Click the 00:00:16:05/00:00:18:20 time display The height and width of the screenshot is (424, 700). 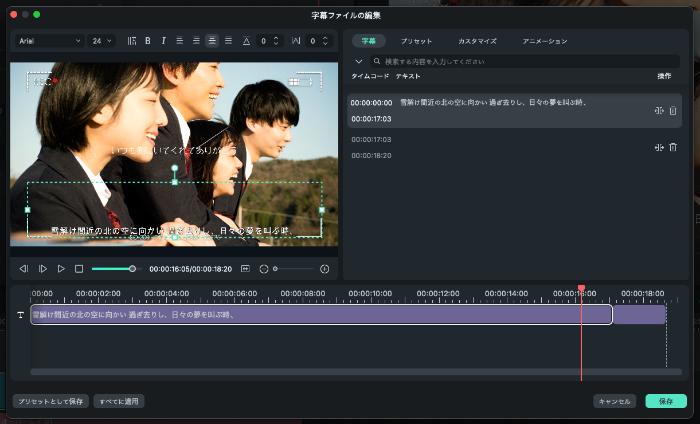click(x=191, y=269)
